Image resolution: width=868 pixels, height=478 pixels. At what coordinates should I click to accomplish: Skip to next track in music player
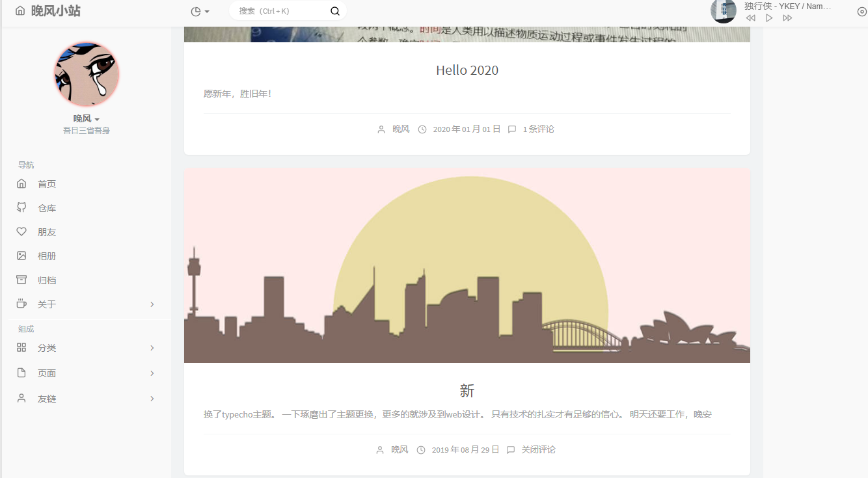point(787,18)
